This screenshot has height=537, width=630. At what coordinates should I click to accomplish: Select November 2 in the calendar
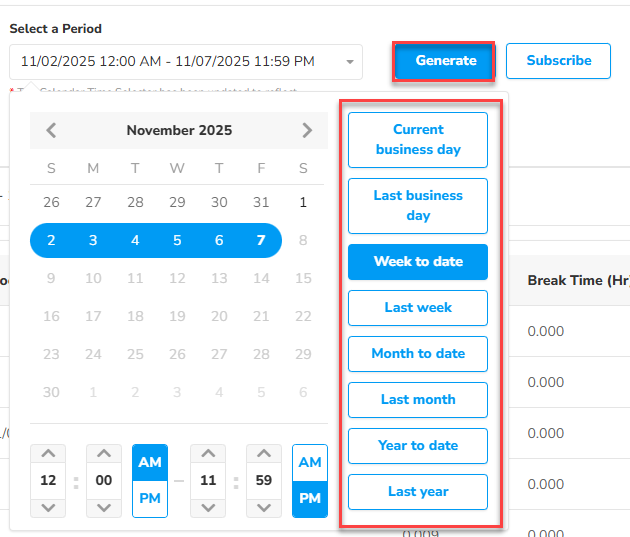(x=52, y=241)
